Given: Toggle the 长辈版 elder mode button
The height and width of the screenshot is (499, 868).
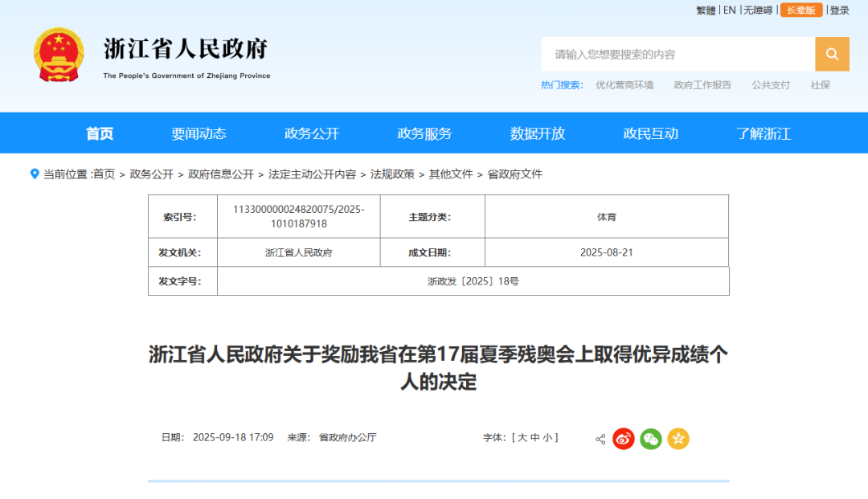Looking at the screenshot, I should tap(800, 10).
